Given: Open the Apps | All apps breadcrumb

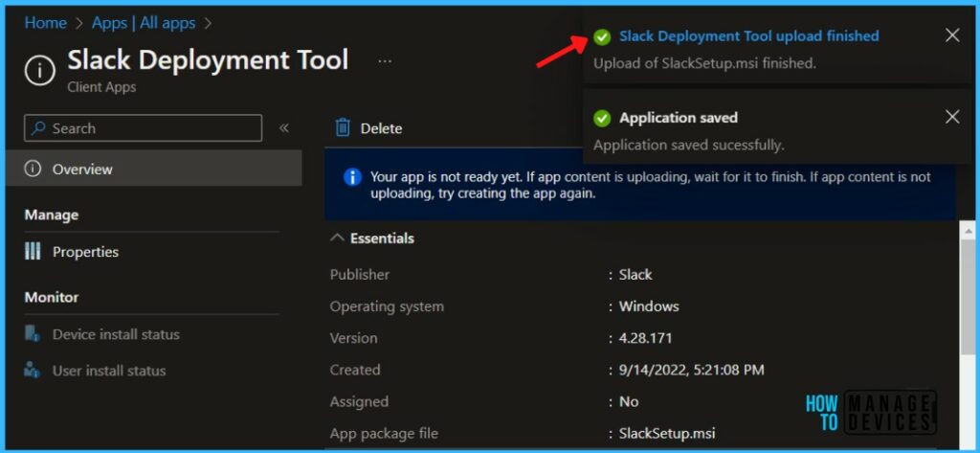Looking at the screenshot, I should tap(144, 23).
